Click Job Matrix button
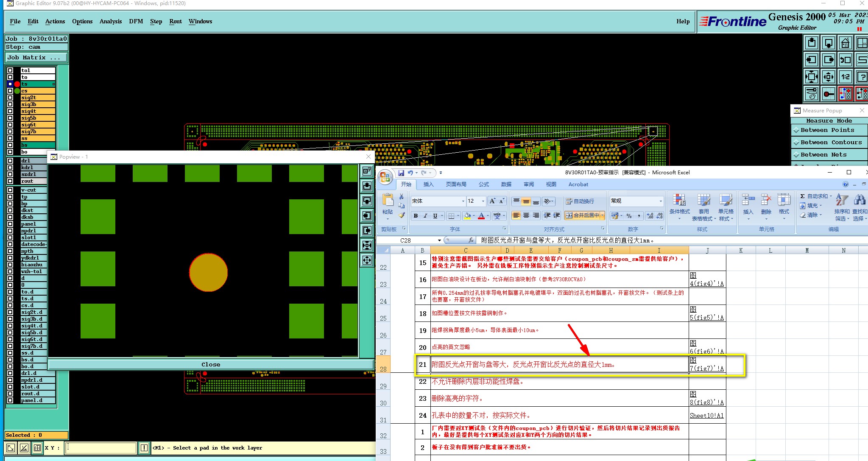The height and width of the screenshot is (461, 868). 36,57
